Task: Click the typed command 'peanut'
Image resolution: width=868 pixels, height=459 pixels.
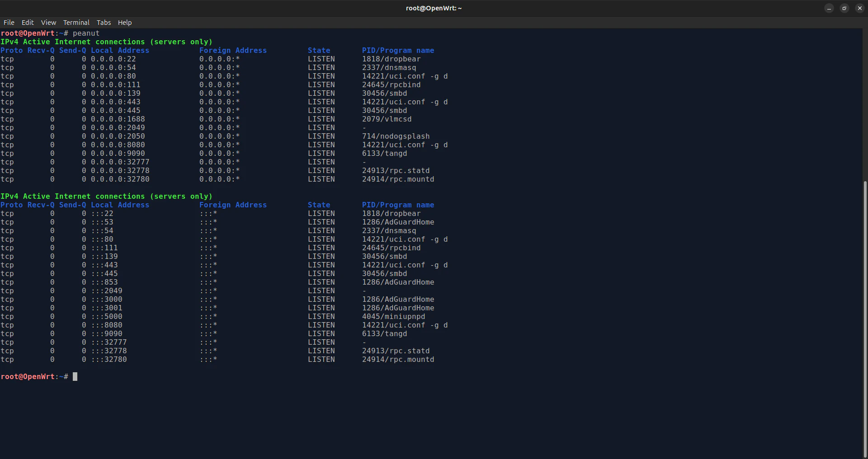Action: (x=86, y=33)
